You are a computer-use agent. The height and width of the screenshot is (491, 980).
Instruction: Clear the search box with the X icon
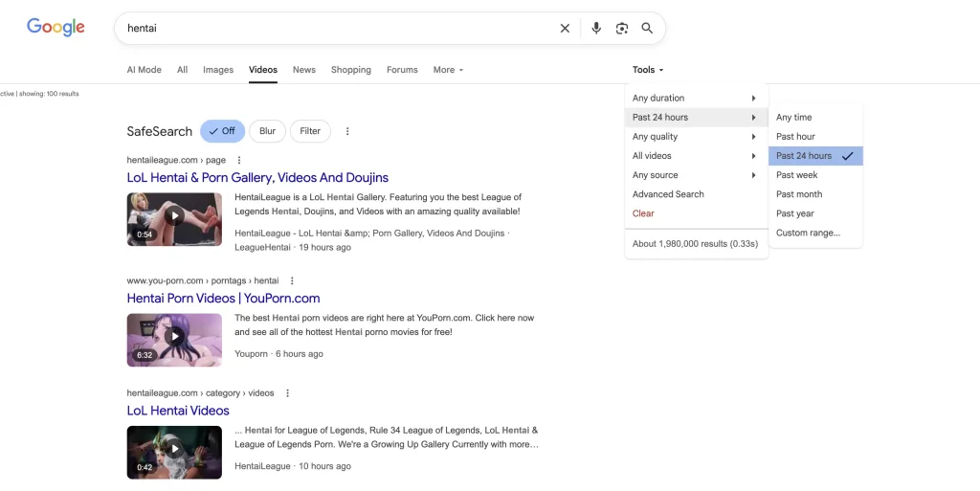(565, 29)
